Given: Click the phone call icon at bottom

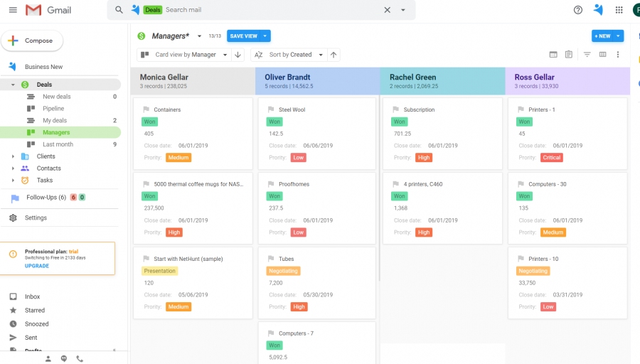Looking at the screenshot, I should point(80,359).
